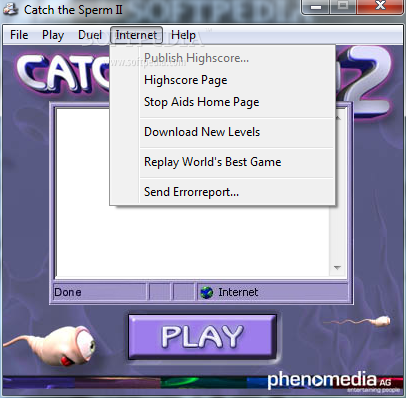Click the phenomedia AG logo
The width and height of the screenshot is (406, 398).
pos(334,382)
